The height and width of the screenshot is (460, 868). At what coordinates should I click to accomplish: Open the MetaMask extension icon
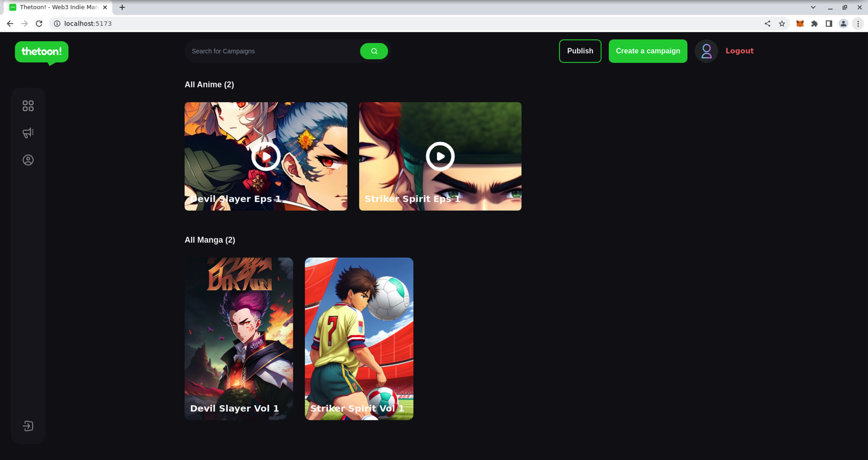[799, 23]
